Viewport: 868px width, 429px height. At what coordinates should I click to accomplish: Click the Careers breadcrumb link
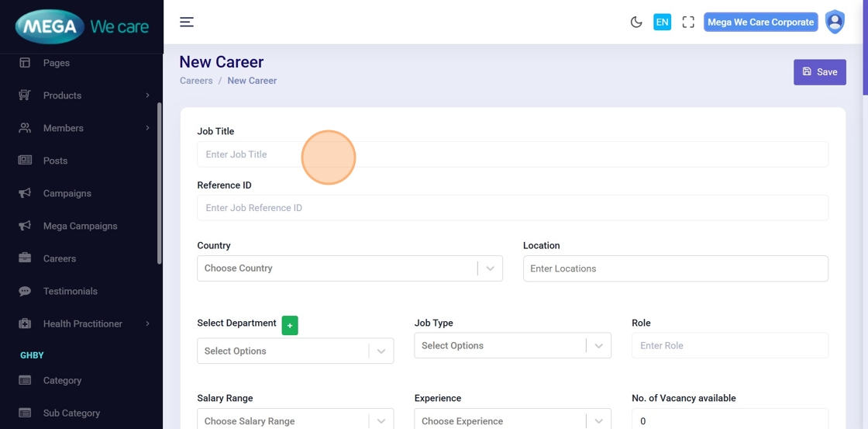click(x=196, y=81)
